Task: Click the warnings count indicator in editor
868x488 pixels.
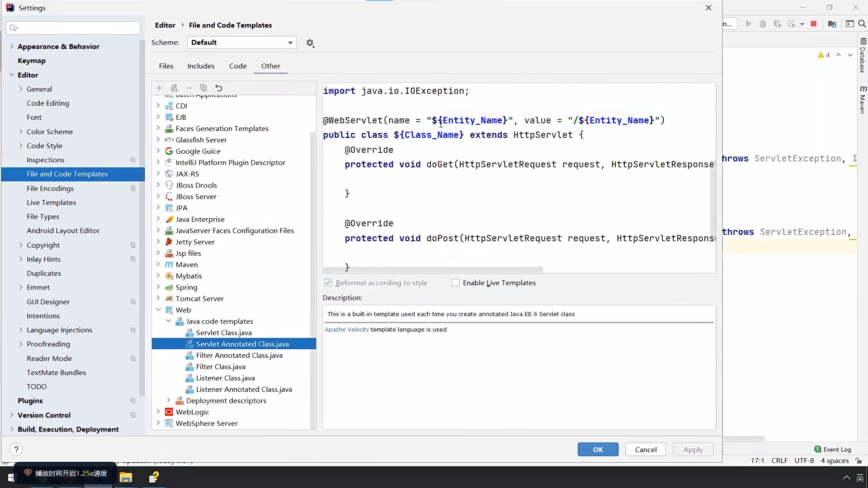Action: pyautogui.click(x=824, y=55)
